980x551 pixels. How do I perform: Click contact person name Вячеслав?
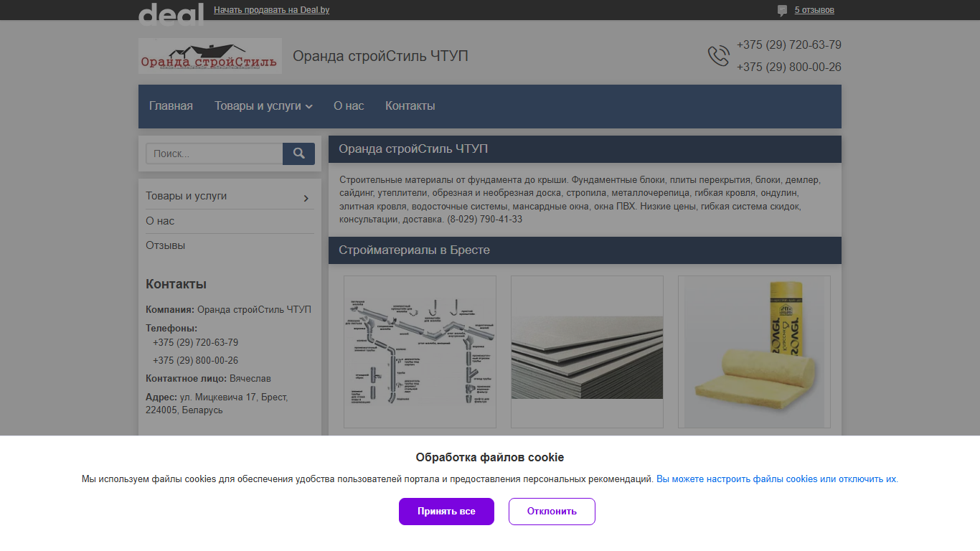tap(250, 379)
